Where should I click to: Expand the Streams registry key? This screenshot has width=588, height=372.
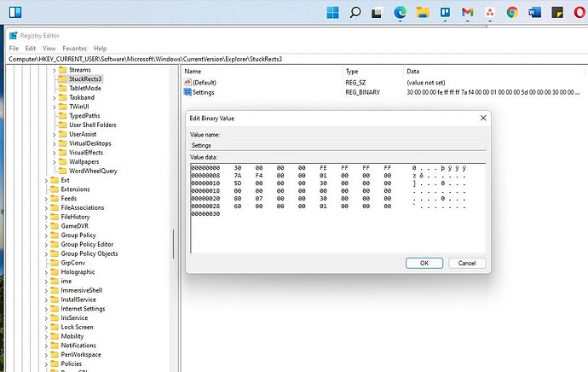pos(54,70)
